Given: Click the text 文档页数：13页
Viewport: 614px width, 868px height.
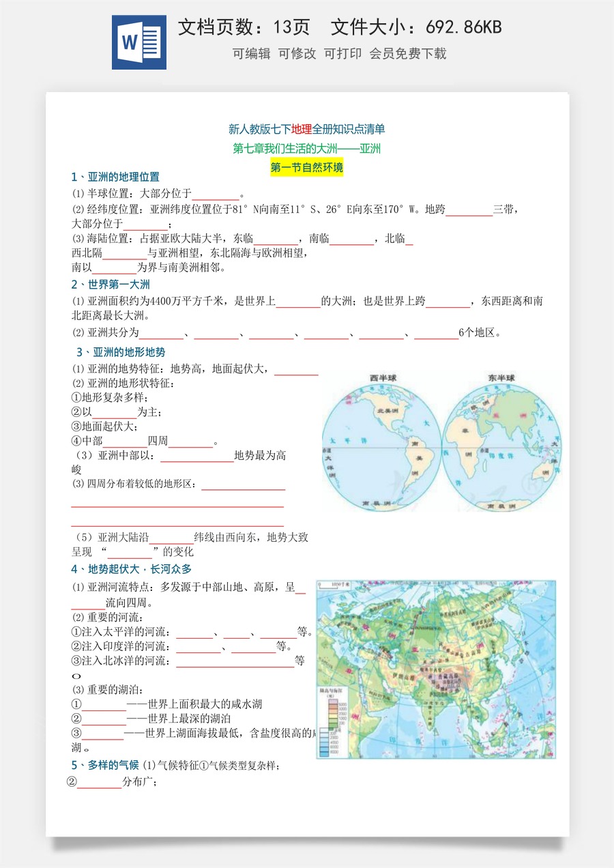Looking at the screenshot, I should click(x=244, y=27).
